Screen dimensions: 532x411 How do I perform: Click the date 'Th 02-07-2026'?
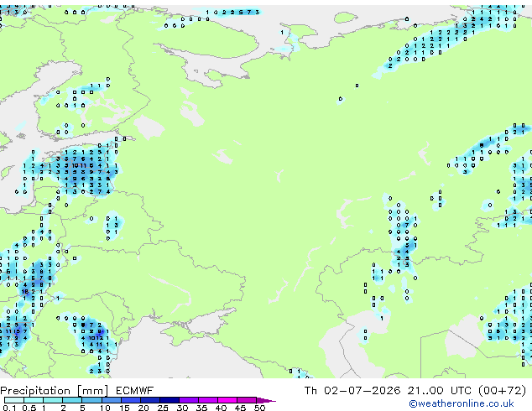[x=352, y=391]
